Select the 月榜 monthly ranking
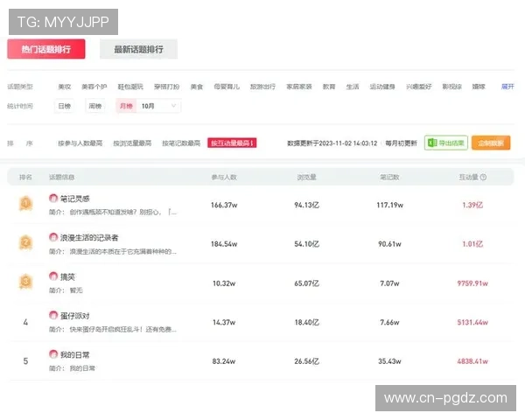This screenshot has height=420, width=525. pos(126,106)
